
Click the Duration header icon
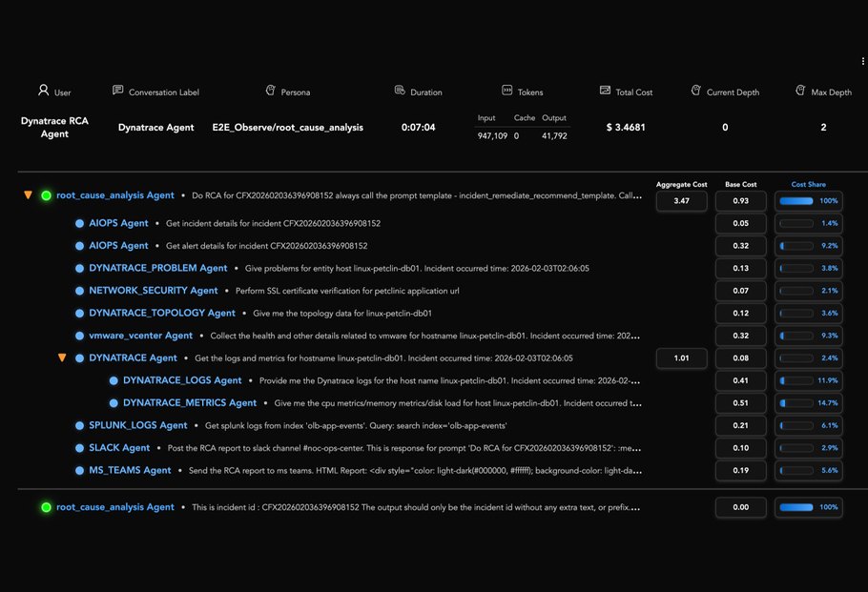[400, 90]
